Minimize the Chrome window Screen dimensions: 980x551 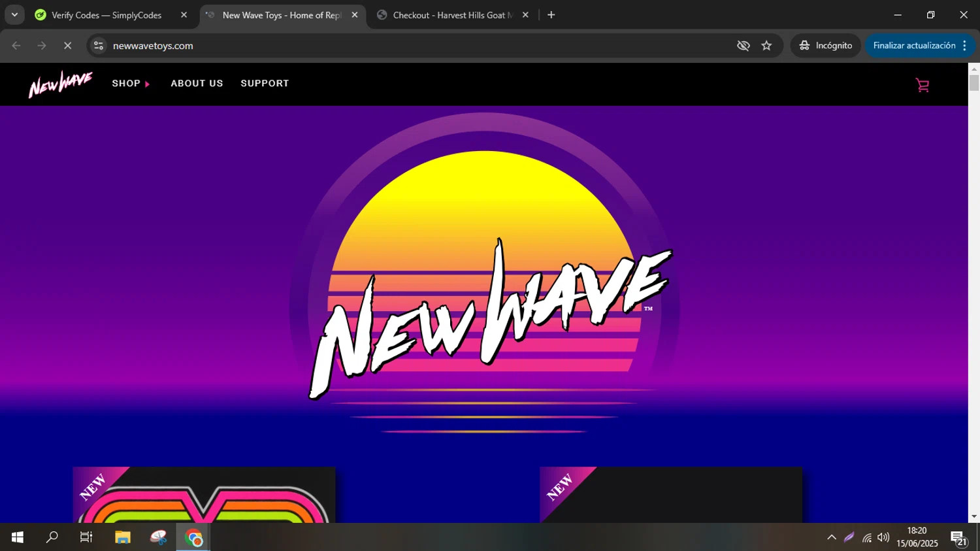(x=898, y=15)
